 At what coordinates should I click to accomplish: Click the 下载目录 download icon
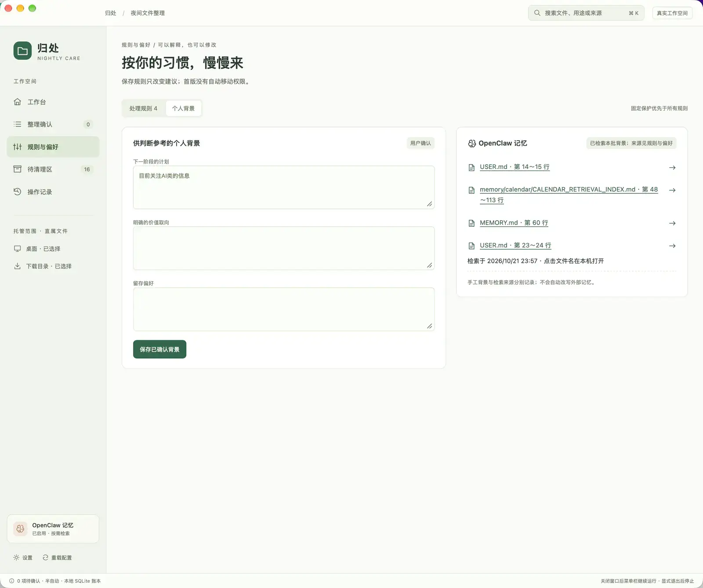(x=18, y=266)
